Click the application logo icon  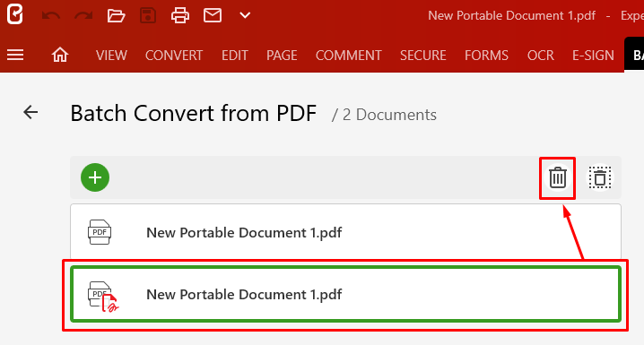click(x=14, y=14)
